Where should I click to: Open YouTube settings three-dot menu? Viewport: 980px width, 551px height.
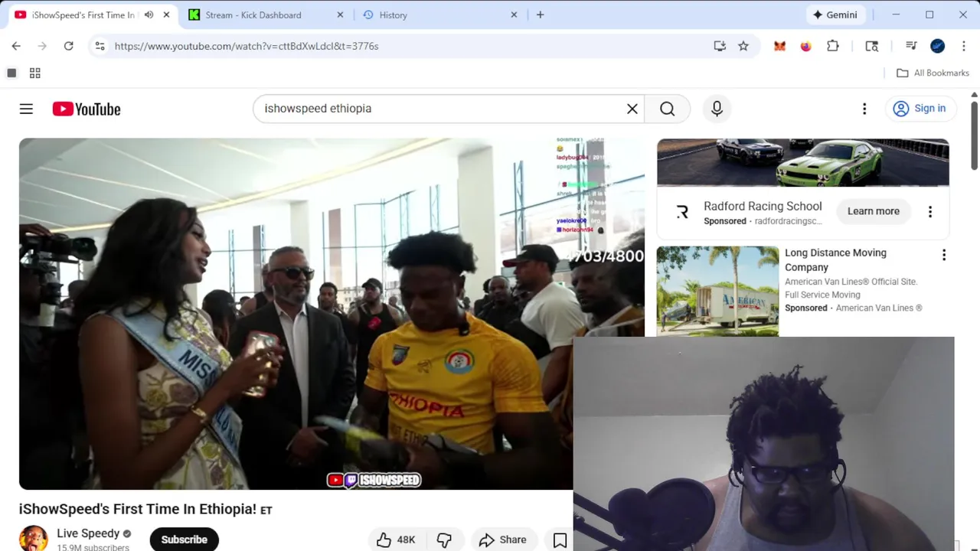(x=864, y=109)
